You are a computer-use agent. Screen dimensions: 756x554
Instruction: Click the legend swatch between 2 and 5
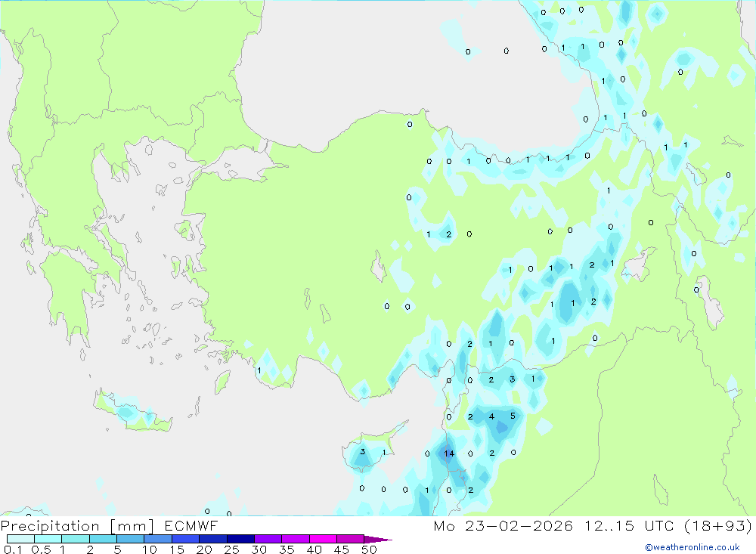103,539
